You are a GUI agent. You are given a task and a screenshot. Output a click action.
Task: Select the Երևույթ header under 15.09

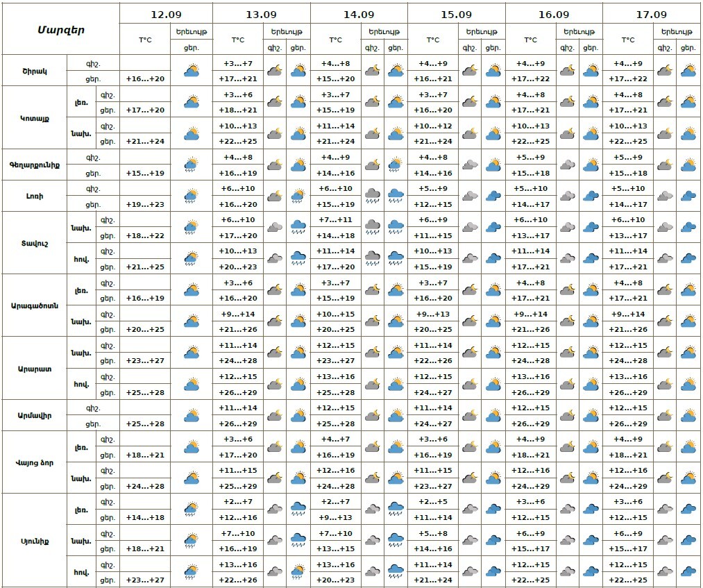(482, 32)
